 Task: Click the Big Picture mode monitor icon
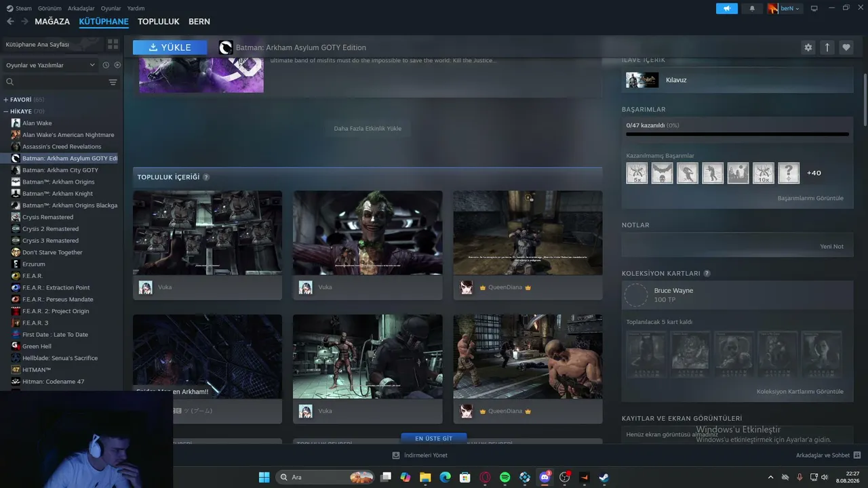point(814,8)
